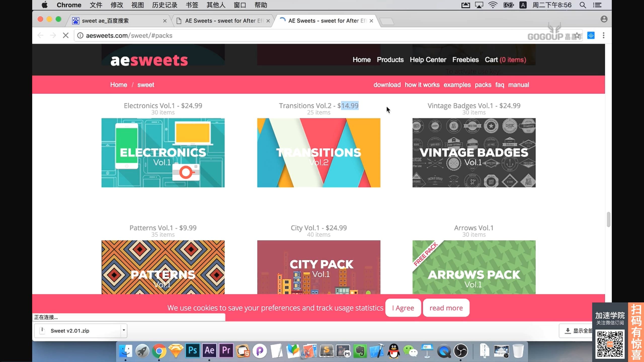This screenshot has height=362, width=644.
Task: Click the packs navigation link
Action: pos(483,84)
